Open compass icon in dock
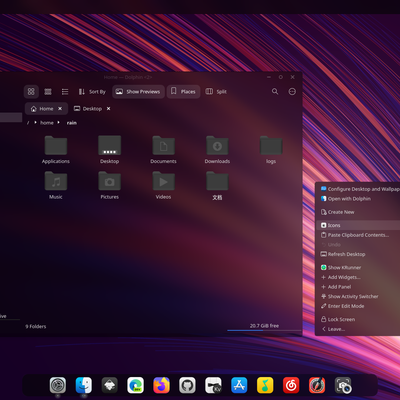 coord(317,385)
